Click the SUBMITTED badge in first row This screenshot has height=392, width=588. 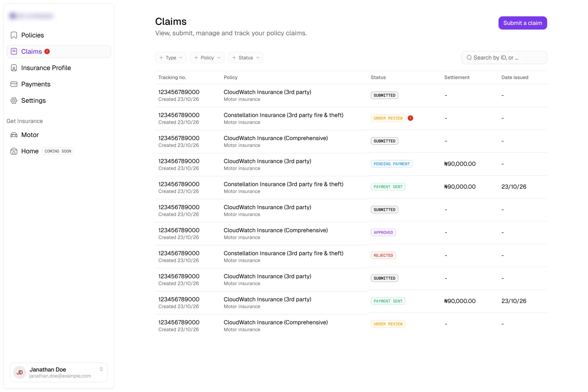384,96
